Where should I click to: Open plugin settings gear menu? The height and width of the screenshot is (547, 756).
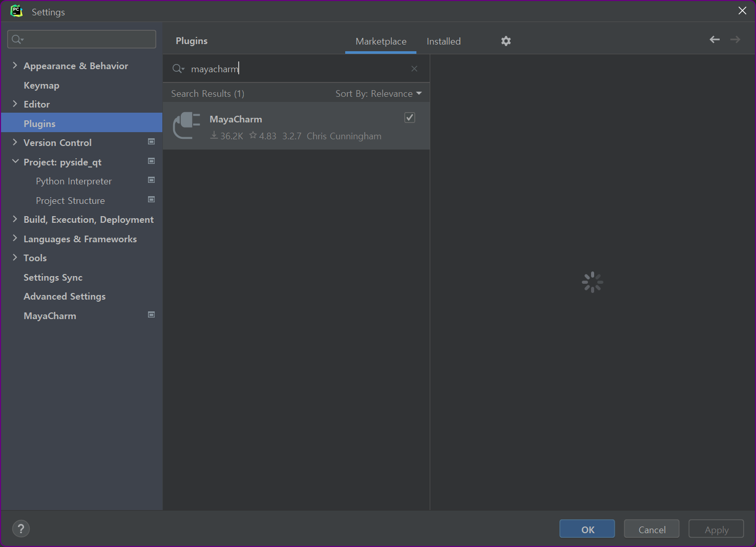506,41
